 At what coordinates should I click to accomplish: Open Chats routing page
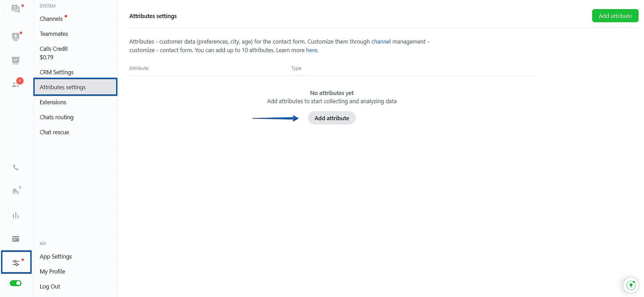point(57,117)
